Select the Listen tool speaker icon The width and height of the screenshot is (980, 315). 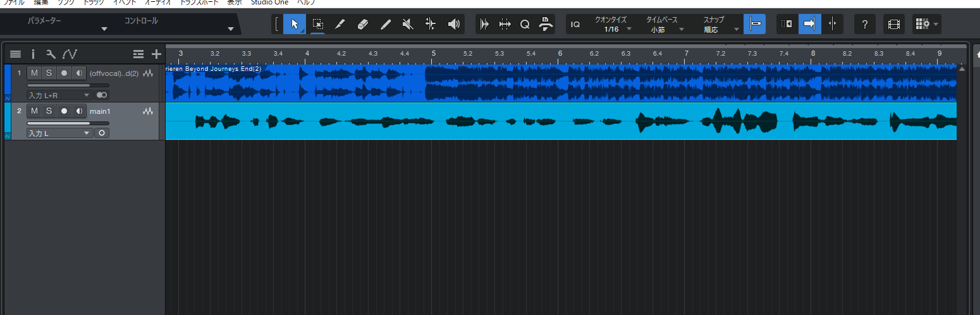tap(453, 24)
